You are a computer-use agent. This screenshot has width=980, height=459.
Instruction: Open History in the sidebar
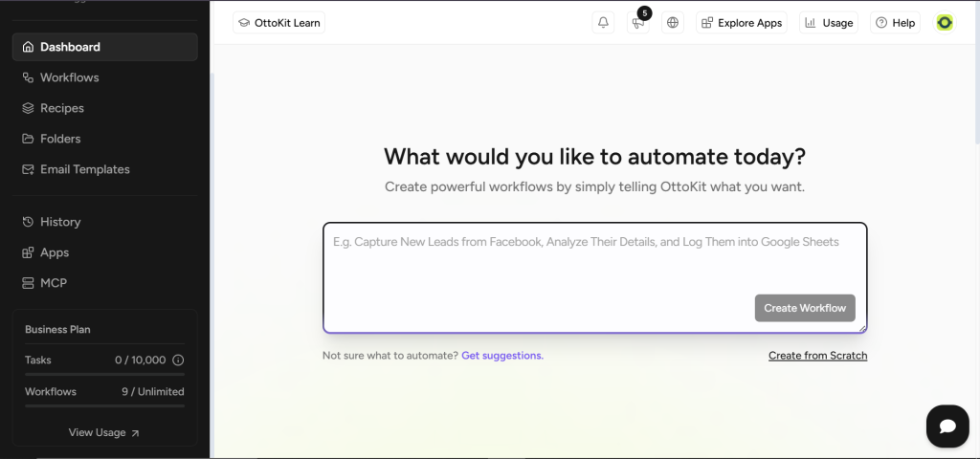105,222
